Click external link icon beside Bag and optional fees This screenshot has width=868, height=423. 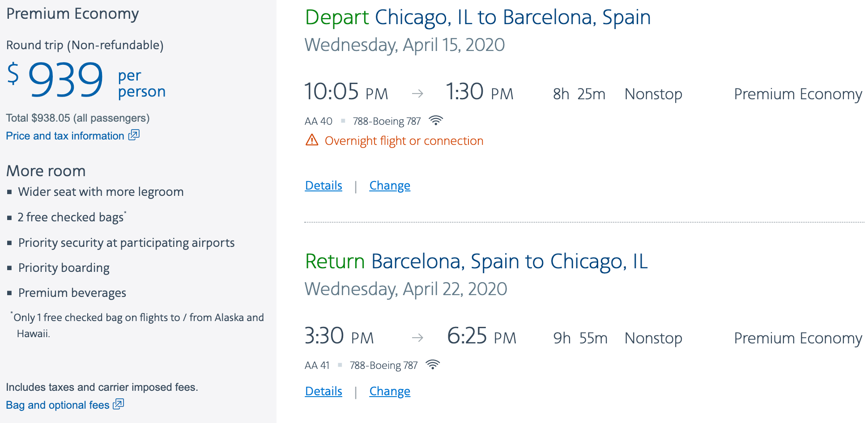tap(119, 404)
